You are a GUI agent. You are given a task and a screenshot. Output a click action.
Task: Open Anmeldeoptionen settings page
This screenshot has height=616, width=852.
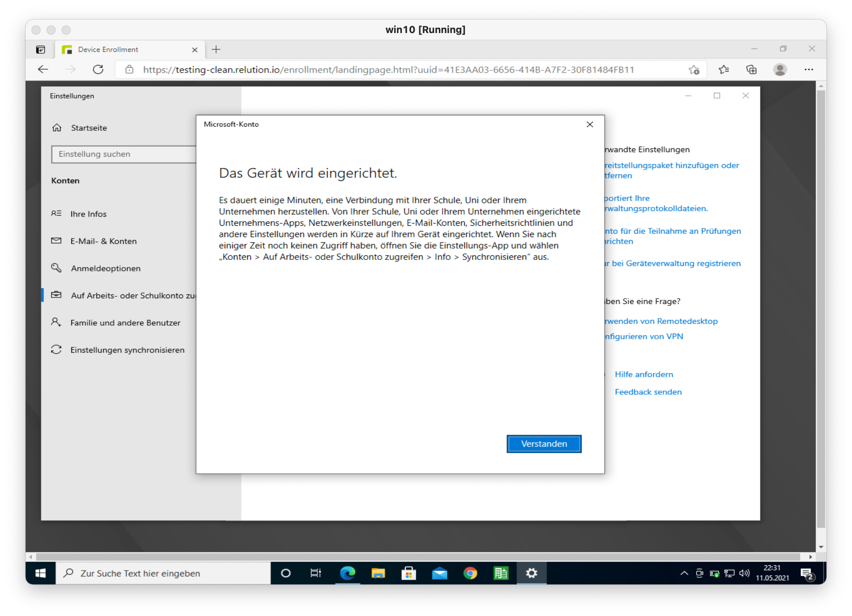pos(106,268)
